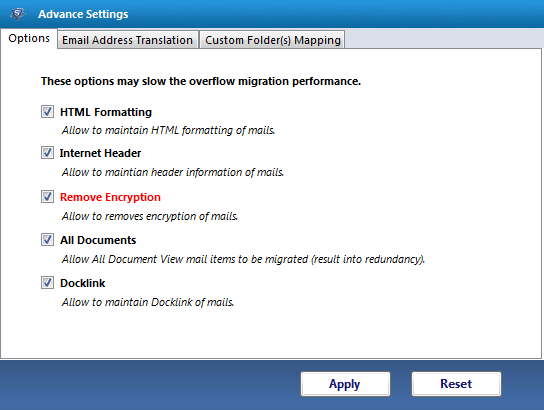The image size is (544, 410).
Task: Click the All Documents label text
Action: click(x=98, y=240)
